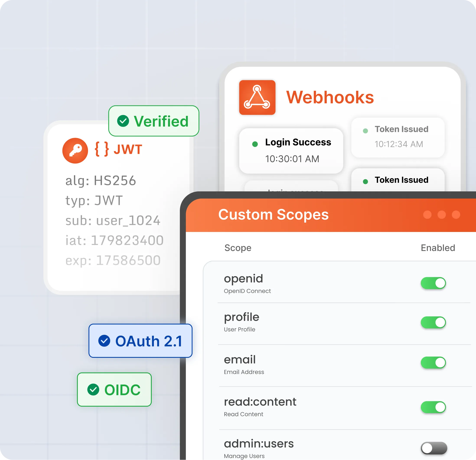Click the Custom Scopes title
This screenshot has height=460, width=476.
[274, 215]
